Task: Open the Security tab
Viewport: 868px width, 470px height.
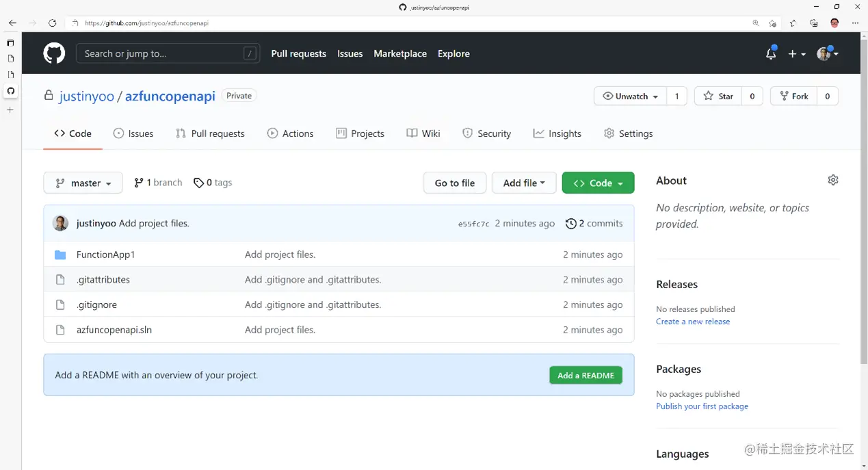Action: 487,133
